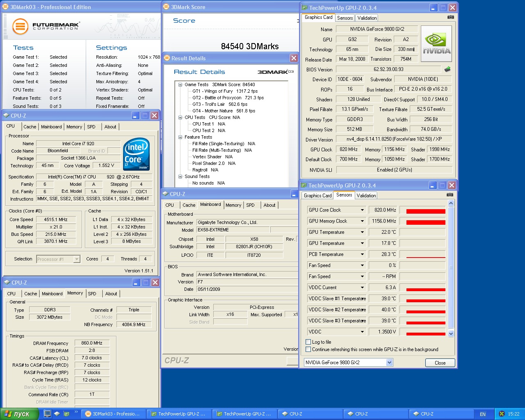Click the VDDC red sensor graph bar
Image resolution: width=525 pixels, height=420 pixels.
point(426,334)
